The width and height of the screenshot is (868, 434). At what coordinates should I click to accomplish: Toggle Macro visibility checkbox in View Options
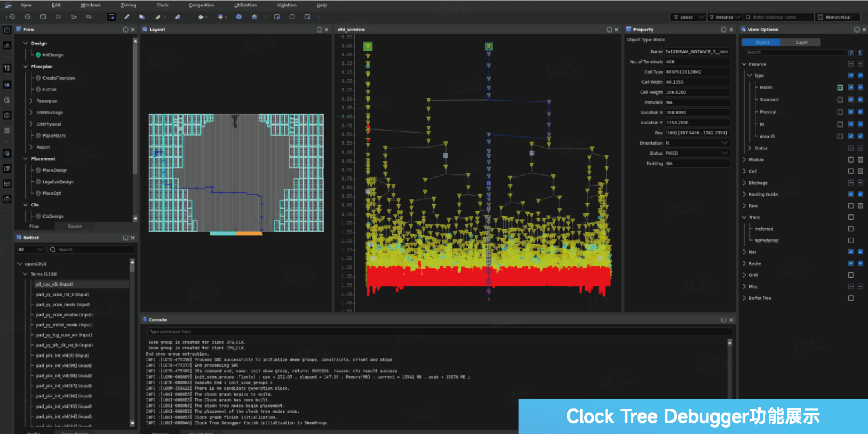[851, 87]
